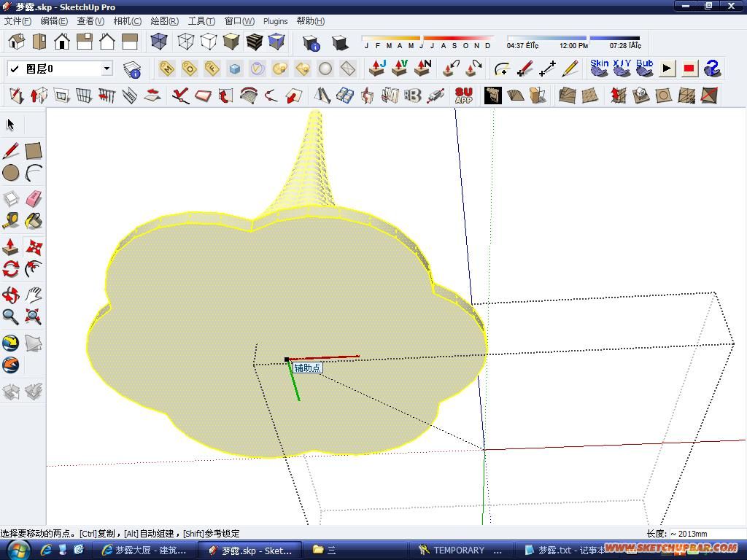Select the Paint Bucket tool

[x=34, y=221]
